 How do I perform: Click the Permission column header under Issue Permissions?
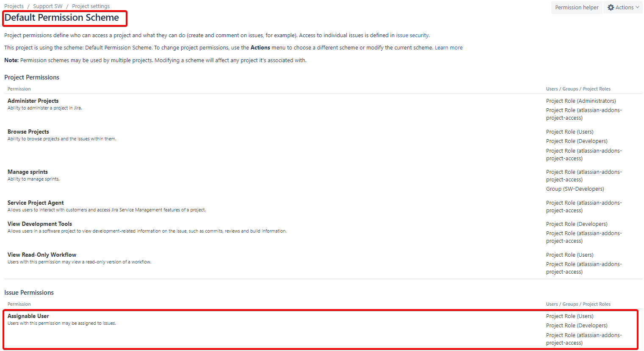19,304
